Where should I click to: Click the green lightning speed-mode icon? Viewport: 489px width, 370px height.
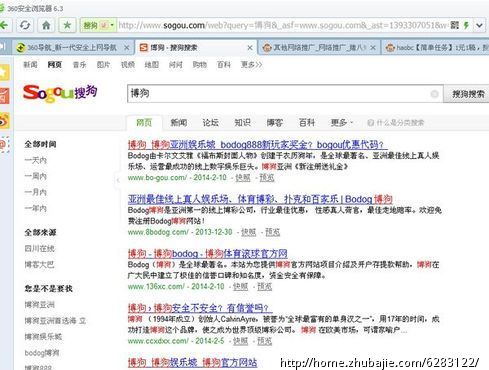(x=466, y=25)
